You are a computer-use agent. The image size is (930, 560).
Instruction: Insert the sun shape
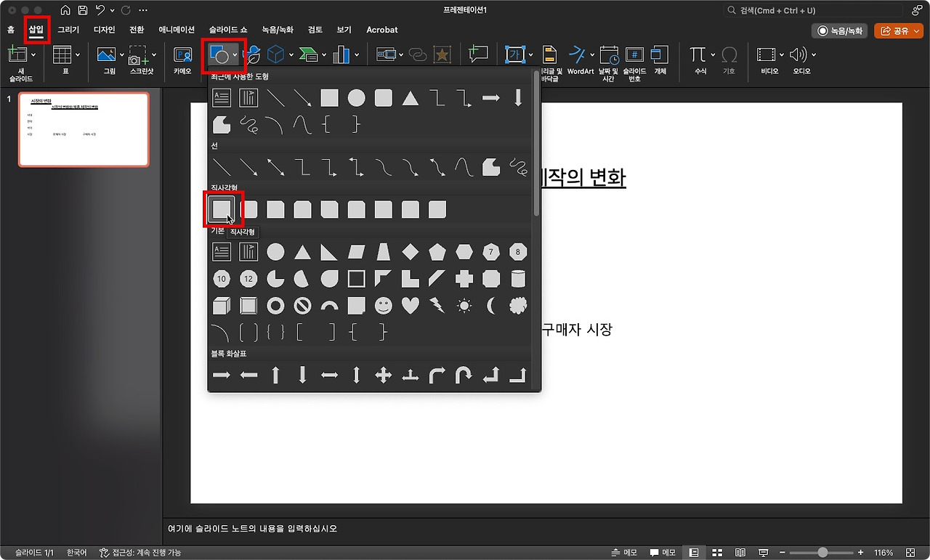point(464,306)
